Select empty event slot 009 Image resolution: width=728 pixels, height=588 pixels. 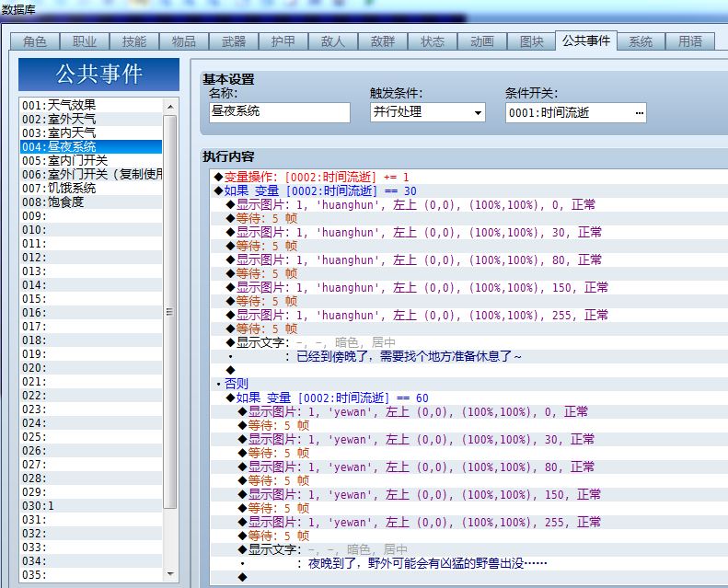(91, 216)
